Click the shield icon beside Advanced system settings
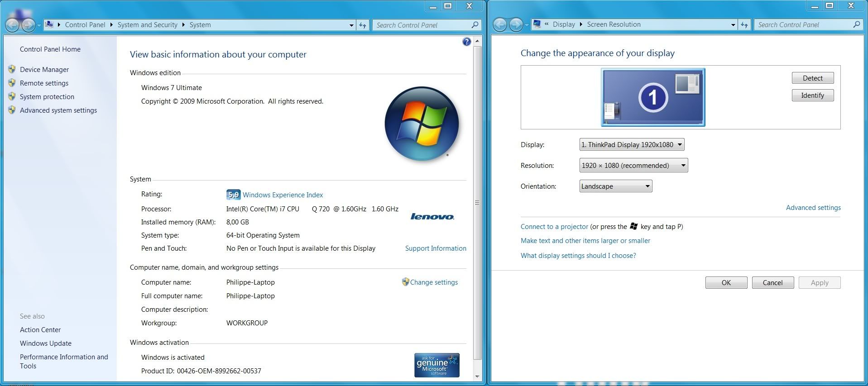This screenshot has height=386, width=868. click(12, 110)
